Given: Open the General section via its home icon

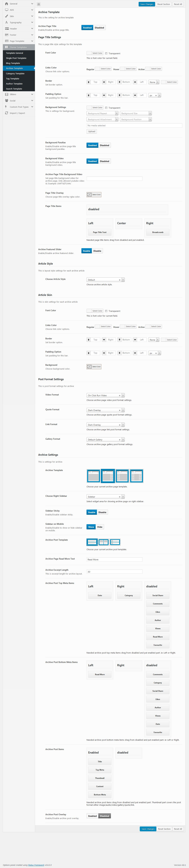Looking at the screenshot, I should (6, 4).
